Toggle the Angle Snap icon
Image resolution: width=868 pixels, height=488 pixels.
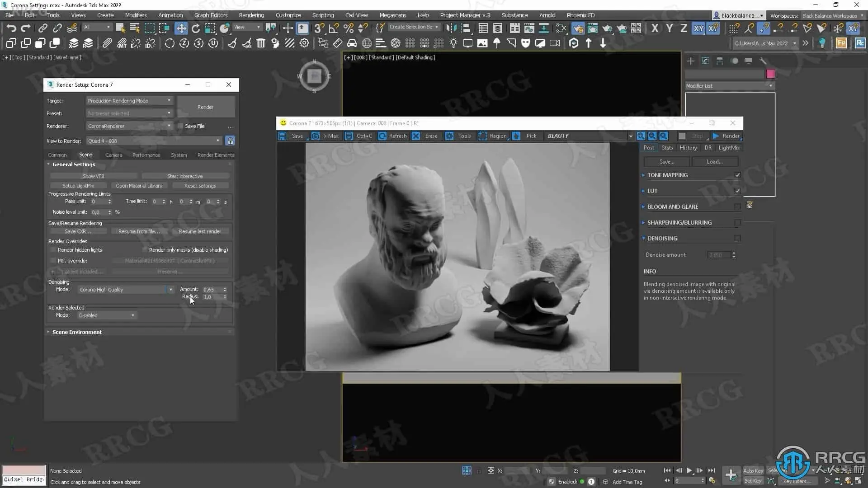coord(334,28)
